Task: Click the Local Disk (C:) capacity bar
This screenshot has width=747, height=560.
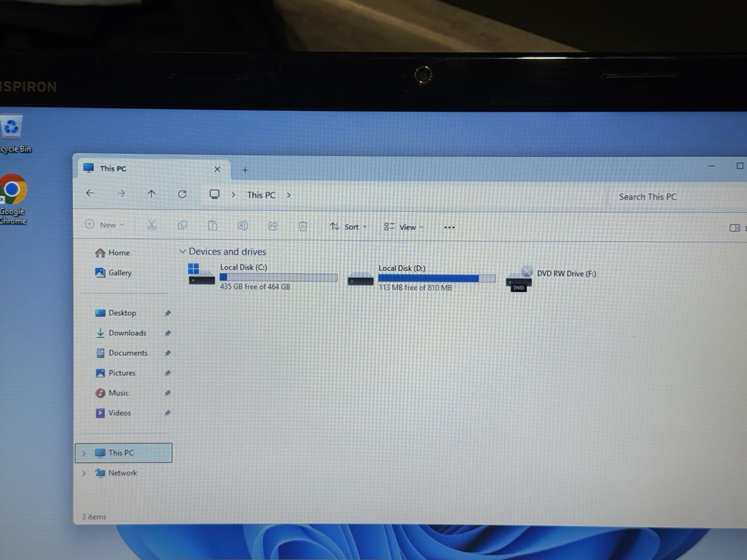Action: (278, 278)
